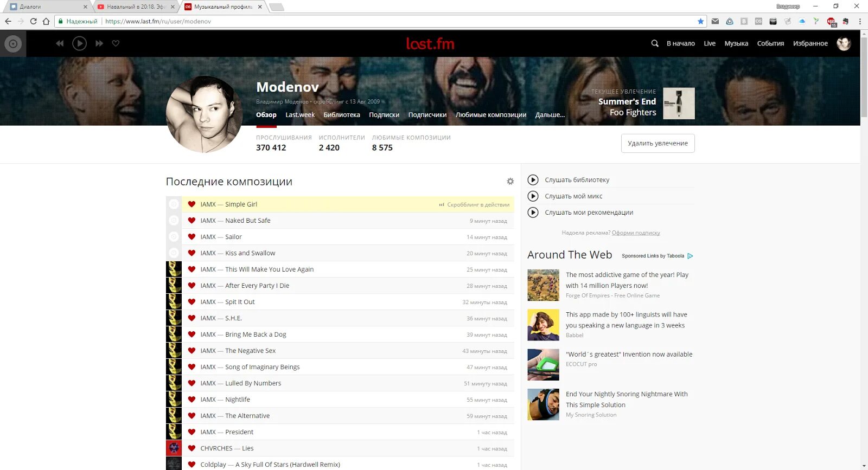Toggle the heart for CHVRCHES Lies
Screen dimensions: 868x470
(192, 448)
